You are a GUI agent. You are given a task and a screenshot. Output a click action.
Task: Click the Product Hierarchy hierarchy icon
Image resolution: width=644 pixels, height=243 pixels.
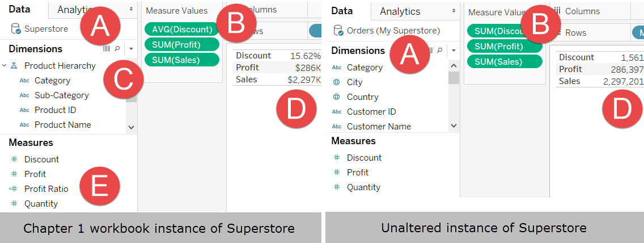click(14, 66)
